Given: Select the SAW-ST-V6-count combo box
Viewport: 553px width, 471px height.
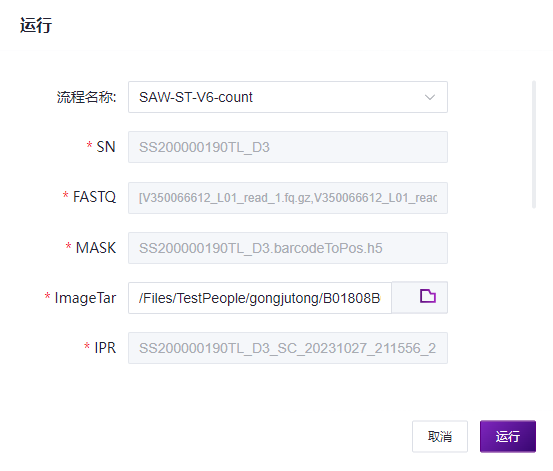Looking at the screenshot, I should click(x=288, y=97).
